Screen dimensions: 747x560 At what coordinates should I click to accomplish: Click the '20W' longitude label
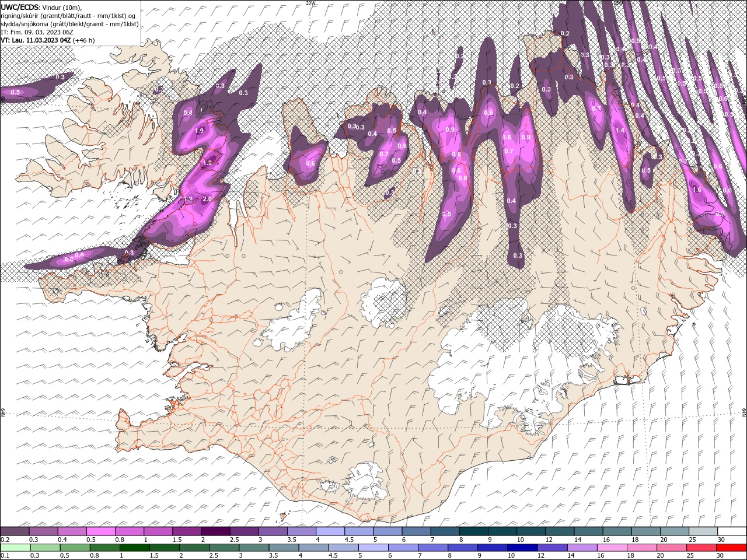coord(310,3)
